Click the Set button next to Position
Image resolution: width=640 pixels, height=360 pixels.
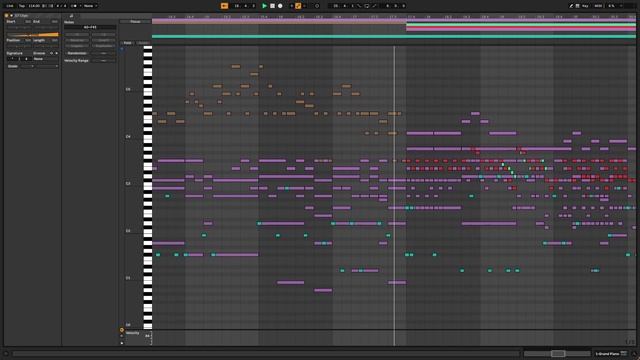[x=28, y=40]
